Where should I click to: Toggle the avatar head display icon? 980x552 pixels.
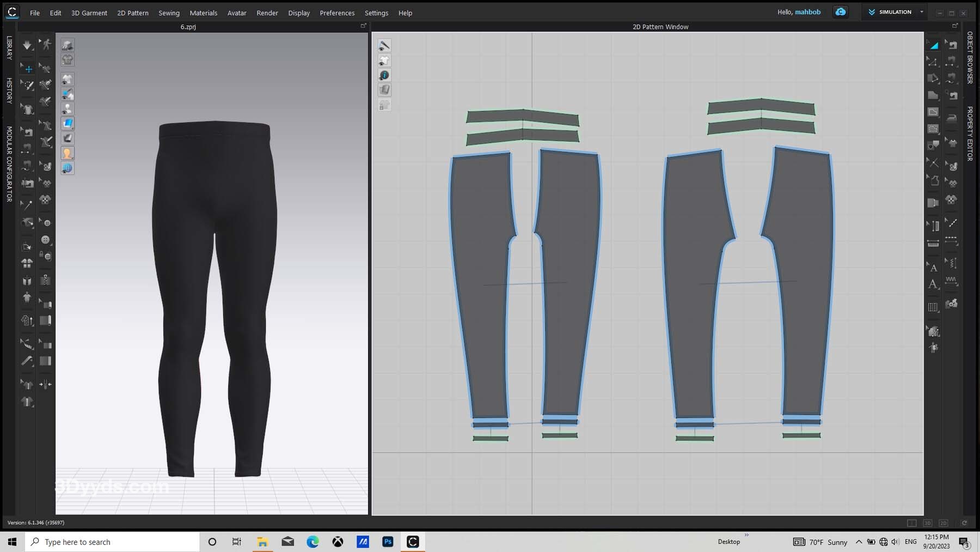[68, 154]
